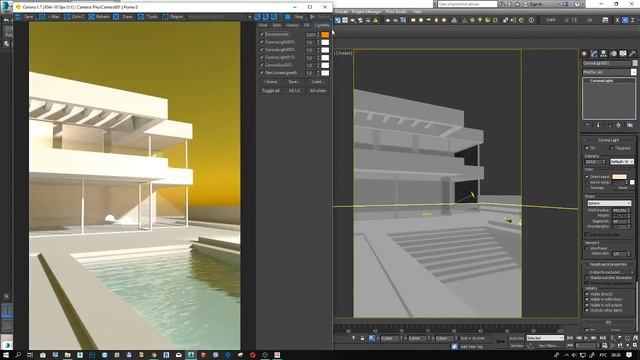This screenshot has height=360, width=640.
Task: Click the Intensity value field
Action: (x=593, y=162)
